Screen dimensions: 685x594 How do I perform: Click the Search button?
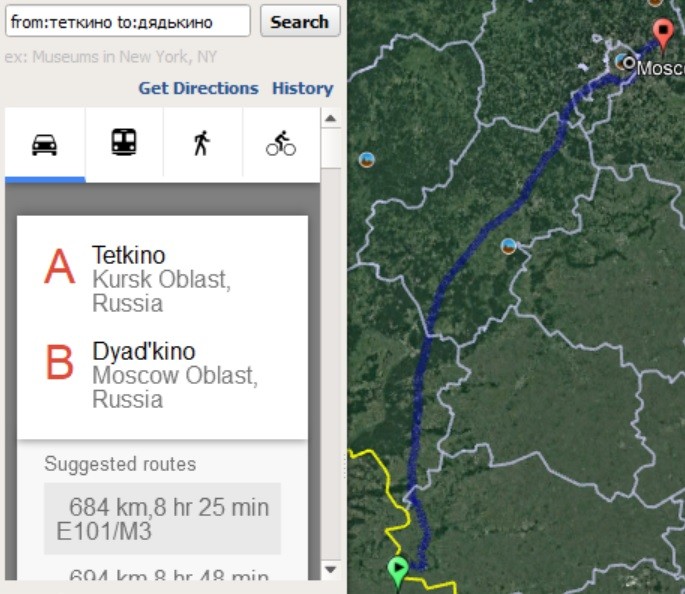(x=299, y=21)
